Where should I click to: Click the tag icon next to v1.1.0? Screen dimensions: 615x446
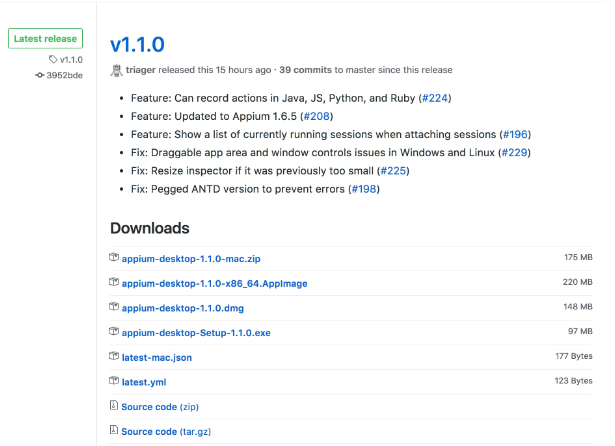[53, 60]
